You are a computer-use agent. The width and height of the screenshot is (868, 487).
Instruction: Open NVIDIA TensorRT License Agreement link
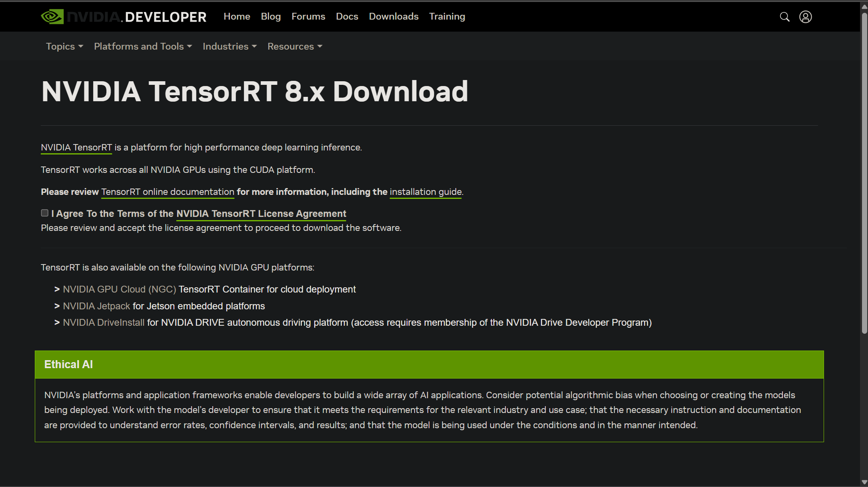pos(261,214)
